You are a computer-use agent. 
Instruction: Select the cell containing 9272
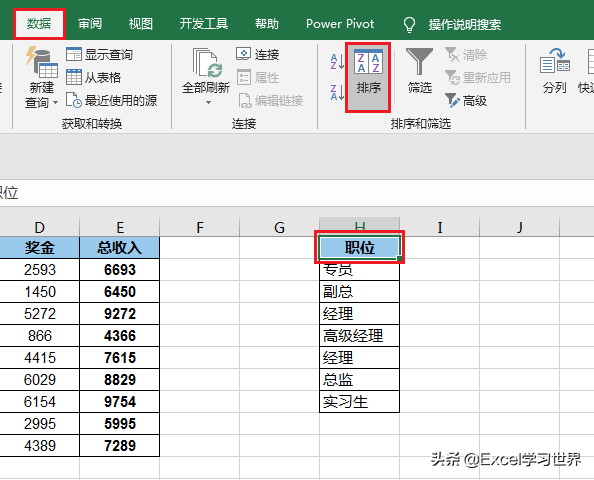point(120,314)
